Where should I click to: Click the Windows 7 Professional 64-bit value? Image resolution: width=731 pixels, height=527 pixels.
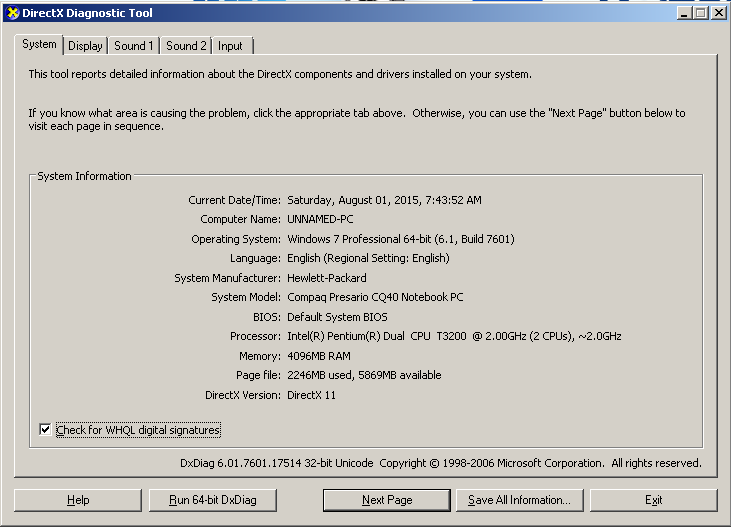point(401,239)
